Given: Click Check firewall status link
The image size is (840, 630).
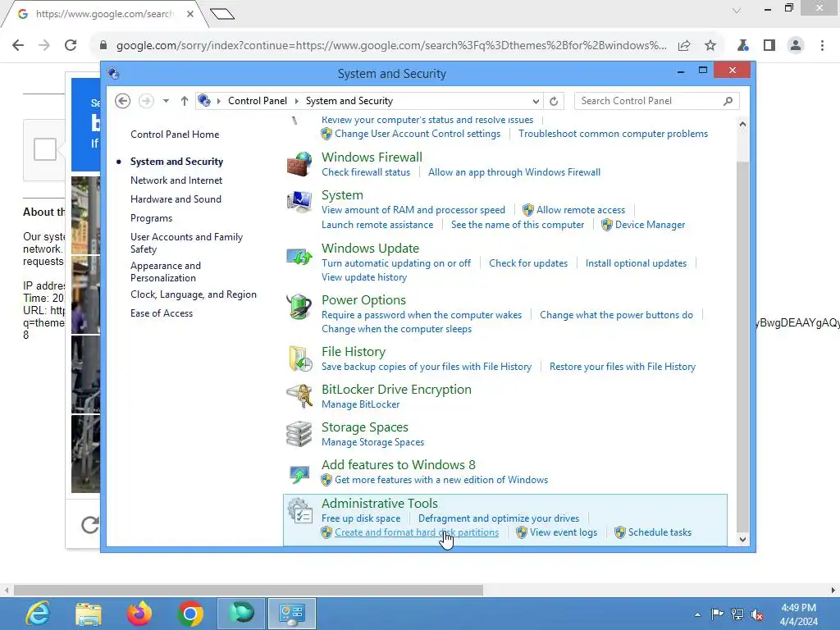Looking at the screenshot, I should (366, 172).
